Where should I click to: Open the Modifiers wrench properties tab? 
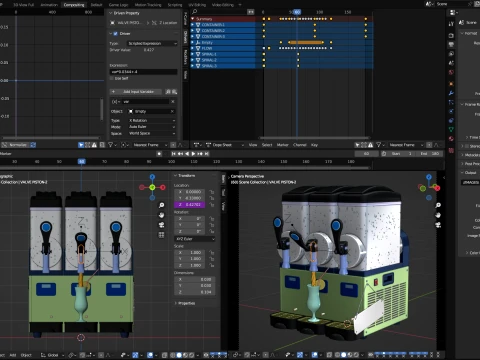451,93
